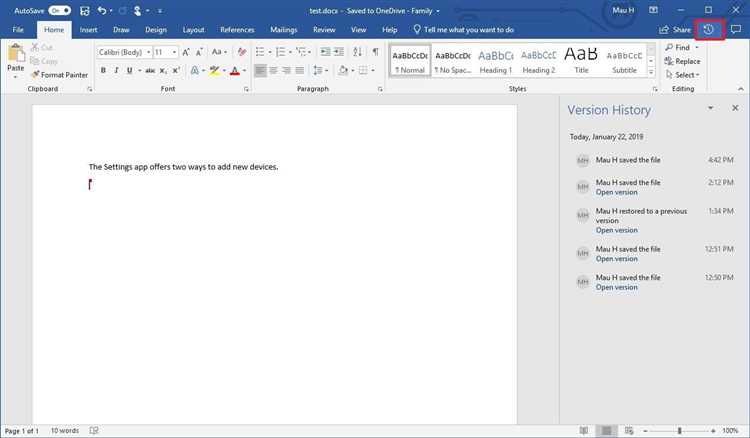Switch to the Design tab

156,30
